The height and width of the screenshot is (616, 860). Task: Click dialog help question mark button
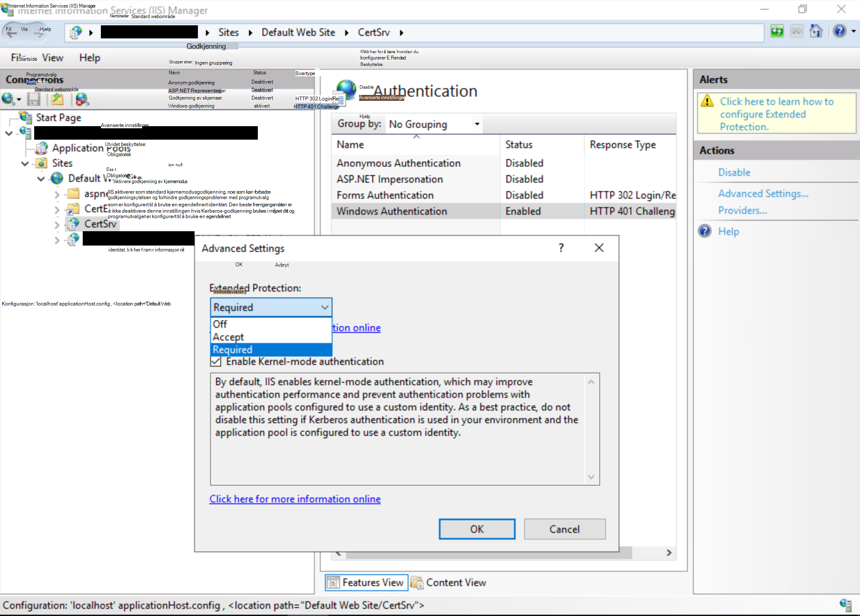(561, 248)
